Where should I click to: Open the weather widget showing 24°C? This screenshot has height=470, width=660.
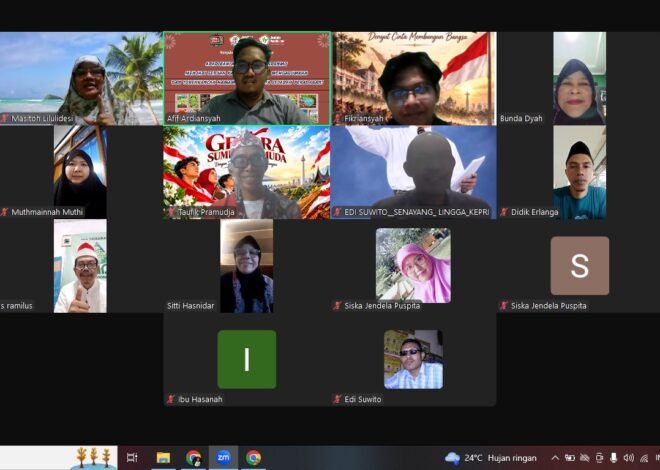pyautogui.click(x=491, y=458)
